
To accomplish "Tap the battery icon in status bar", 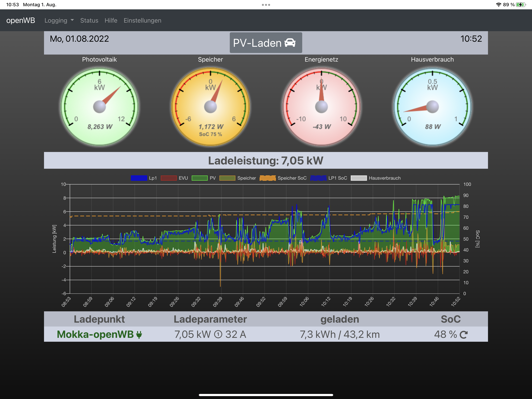I will 521,4.
